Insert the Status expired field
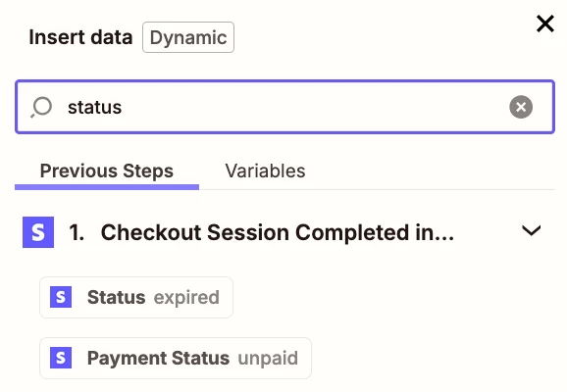 pos(136,297)
